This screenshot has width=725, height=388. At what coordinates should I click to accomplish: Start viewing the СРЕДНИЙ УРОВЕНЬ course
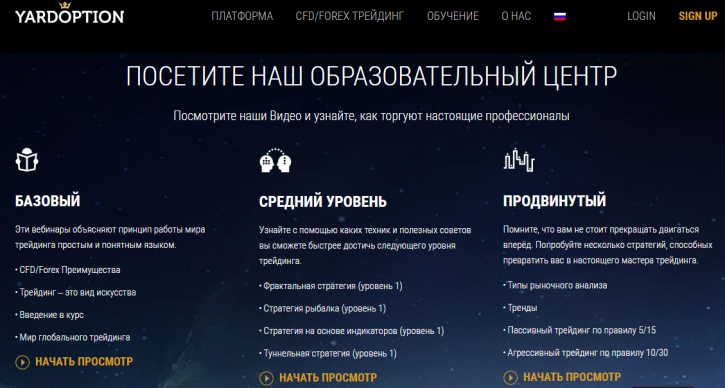[x=328, y=378]
